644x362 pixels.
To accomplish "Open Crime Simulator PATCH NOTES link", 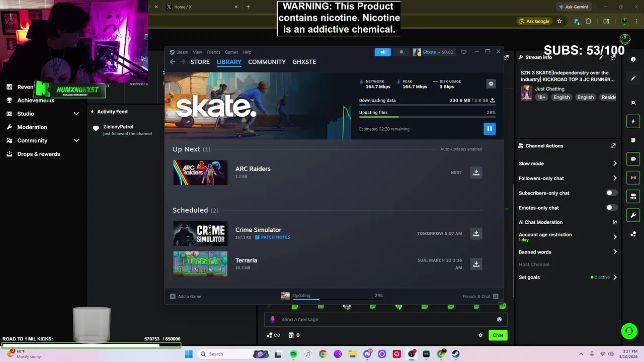I will [x=272, y=237].
